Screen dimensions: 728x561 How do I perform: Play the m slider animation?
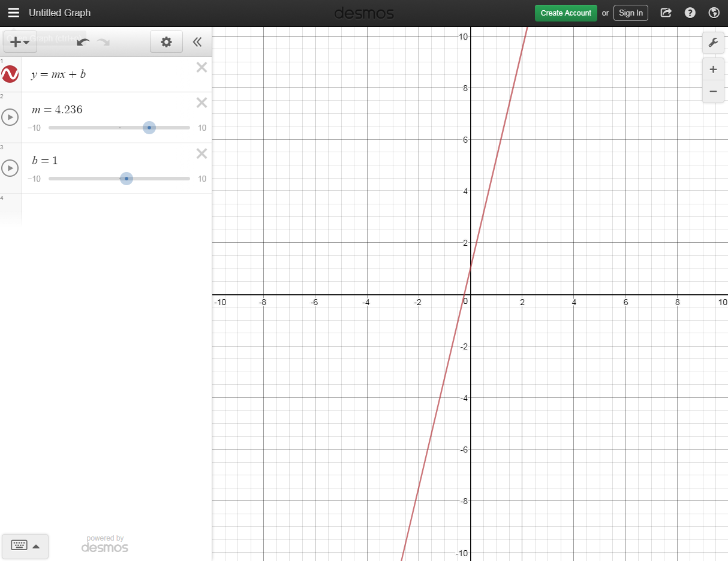(x=10, y=117)
